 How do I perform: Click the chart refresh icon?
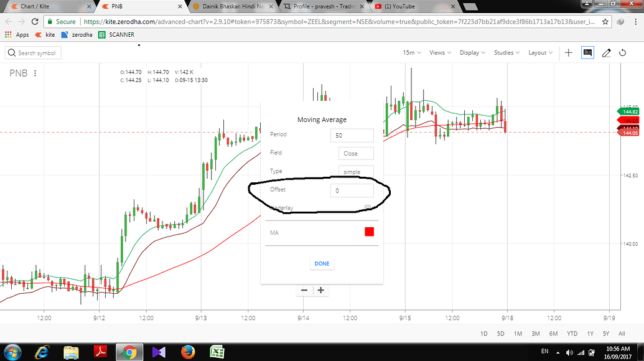pos(623,53)
